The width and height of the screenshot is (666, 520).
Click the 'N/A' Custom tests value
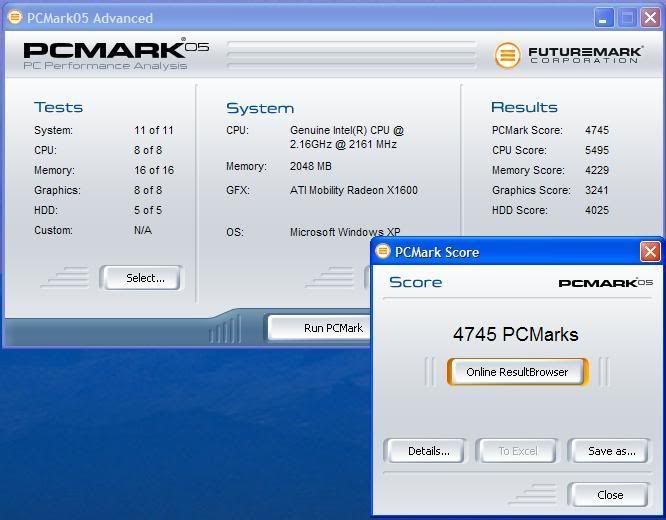tap(143, 230)
